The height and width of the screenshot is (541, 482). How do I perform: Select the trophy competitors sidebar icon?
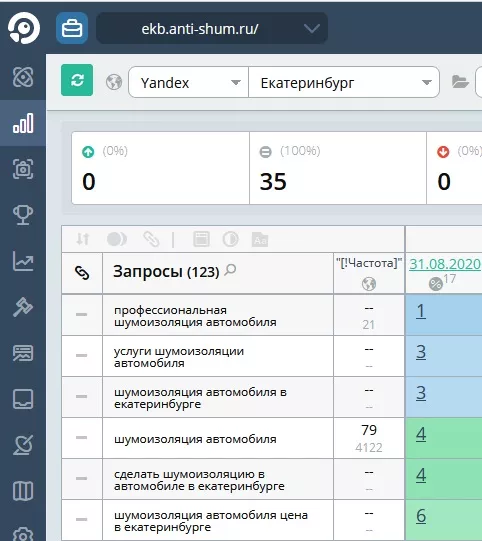(23, 215)
